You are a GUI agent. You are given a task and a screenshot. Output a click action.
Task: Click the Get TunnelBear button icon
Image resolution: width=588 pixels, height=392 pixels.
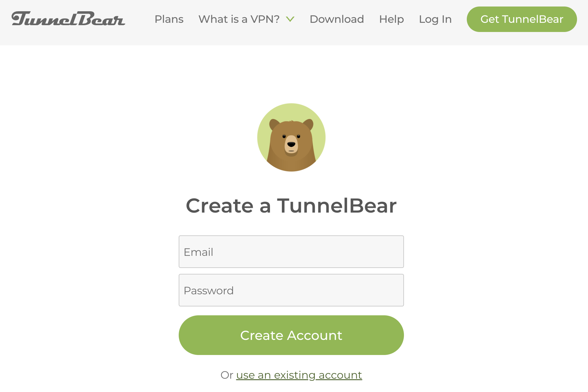point(521,19)
